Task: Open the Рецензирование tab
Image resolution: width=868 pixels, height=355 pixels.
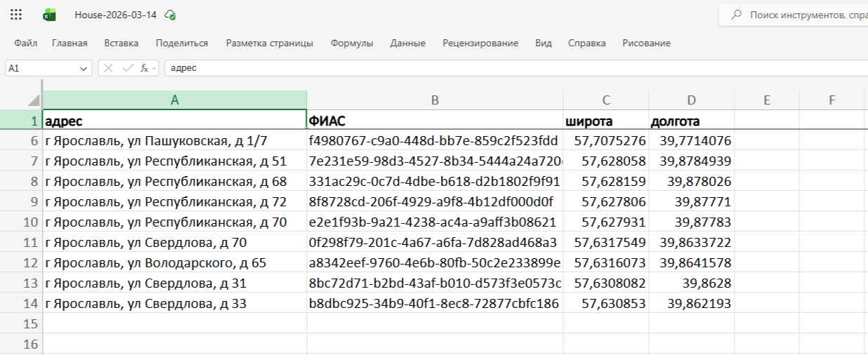Action: pos(480,43)
